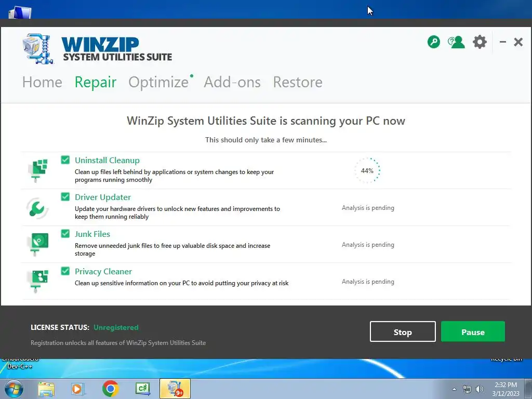Image resolution: width=532 pixels, height=399 pixels.
Task: Click the taskbar clock showing 2:32 PM
Action: (x=506, y=389)
